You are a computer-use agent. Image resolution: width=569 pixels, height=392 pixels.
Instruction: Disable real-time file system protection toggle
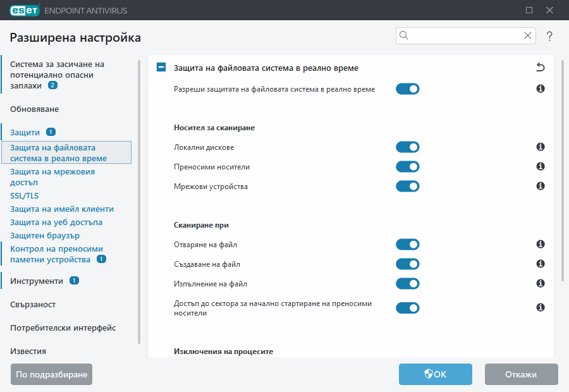[408, 89]
